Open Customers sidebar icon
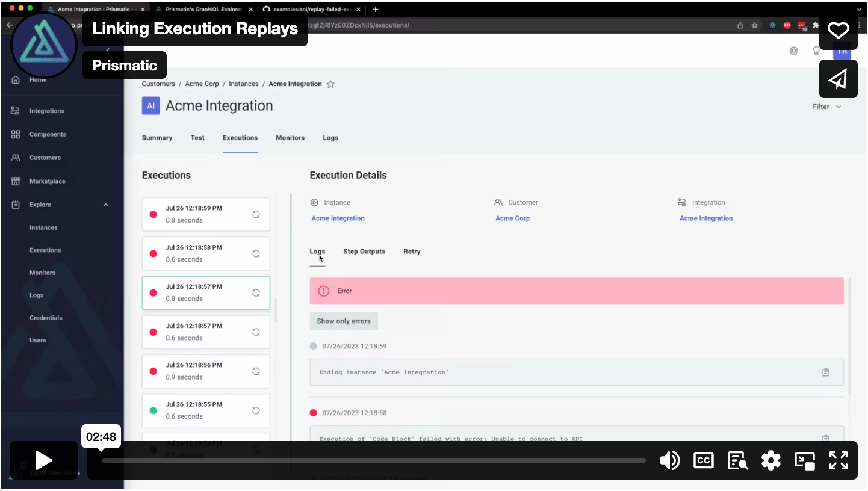The height and width of the screenshot is (491, 868). (x=16, y=158)
